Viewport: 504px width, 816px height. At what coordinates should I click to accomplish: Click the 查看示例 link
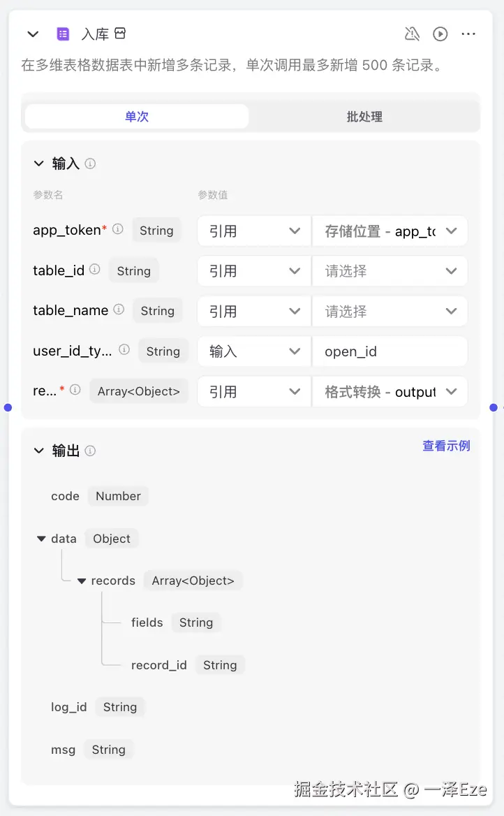click(x=446, y=446)
